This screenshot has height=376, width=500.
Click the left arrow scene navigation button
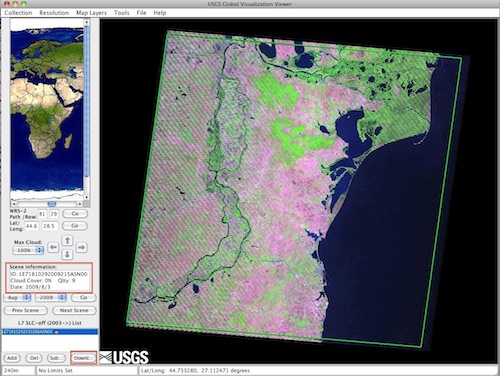point(53,247)
